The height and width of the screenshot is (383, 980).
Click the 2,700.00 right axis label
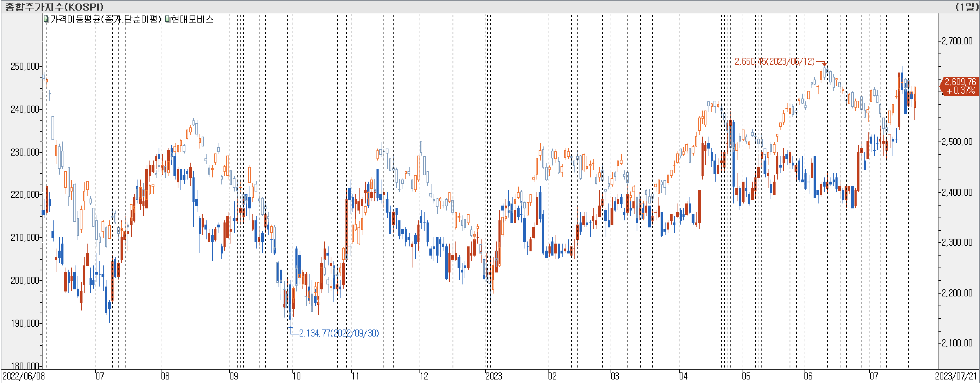coord(957,41)
